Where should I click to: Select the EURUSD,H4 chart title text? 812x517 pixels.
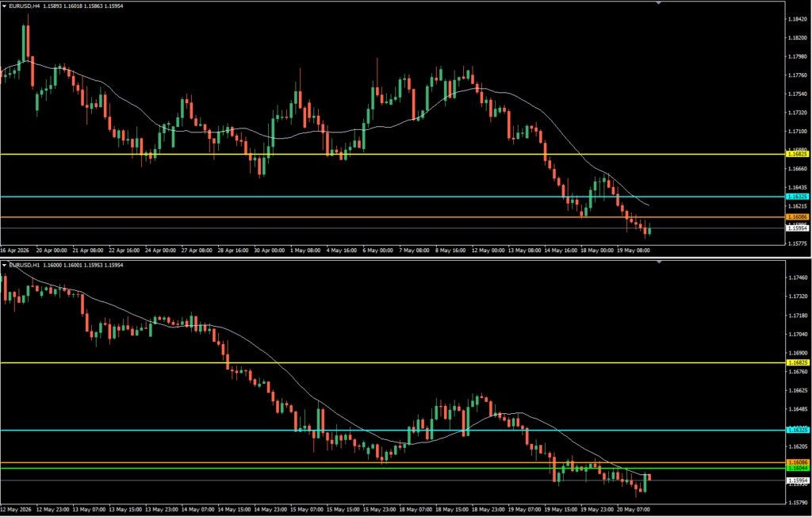(x=25, y=6)
